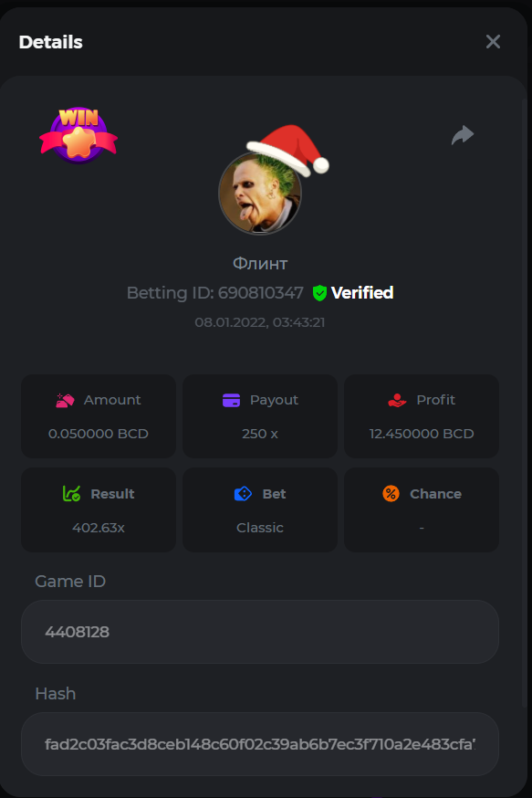The image size is (532, 798).
Task: Click the red Profit hand icon
Action: [x=397, y=401]
